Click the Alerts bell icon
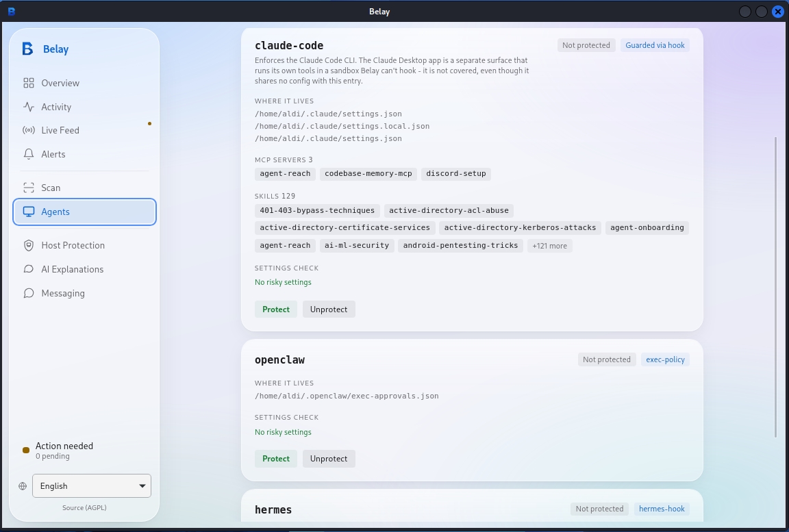The width and height of the screenshot is (789, 532). 29,154
